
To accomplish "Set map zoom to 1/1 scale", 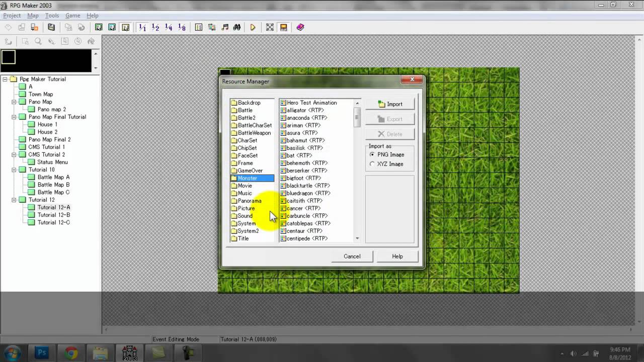I will (x=142, y=27).
